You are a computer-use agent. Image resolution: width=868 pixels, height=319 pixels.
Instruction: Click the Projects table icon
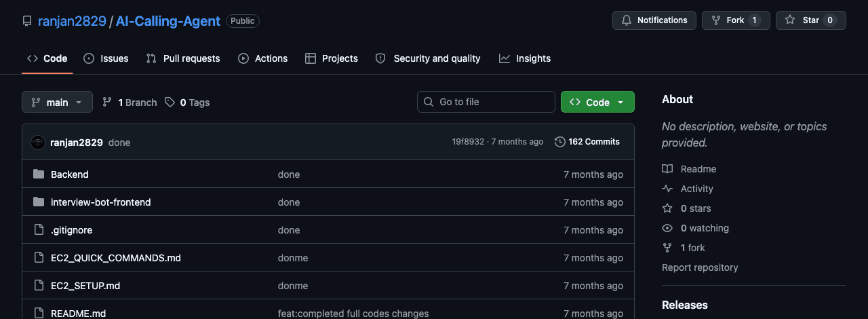311,58
